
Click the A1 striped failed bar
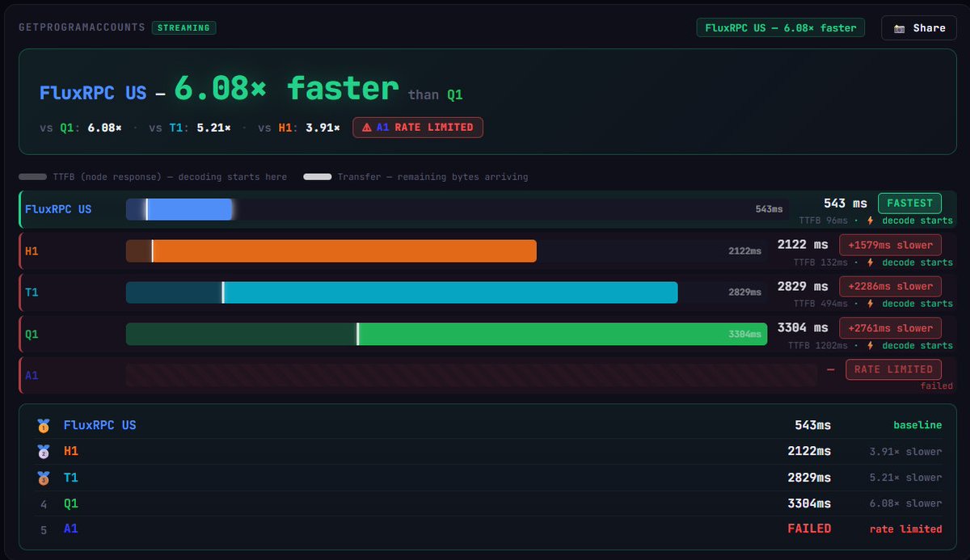(471, 375)
